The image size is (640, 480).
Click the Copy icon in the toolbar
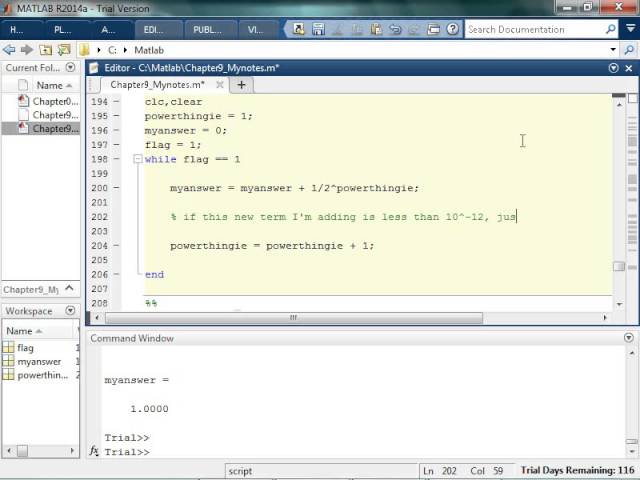356,29
